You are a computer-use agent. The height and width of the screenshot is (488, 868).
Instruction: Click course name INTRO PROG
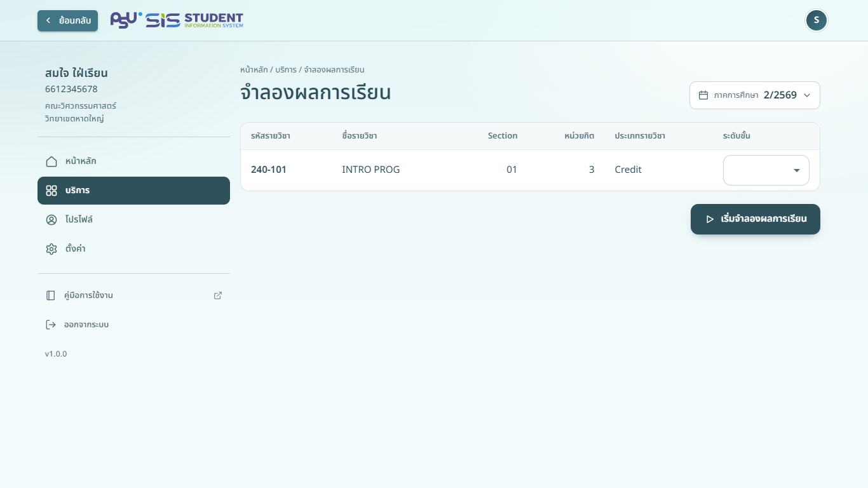pyautogui.click(x=370, y=170)
